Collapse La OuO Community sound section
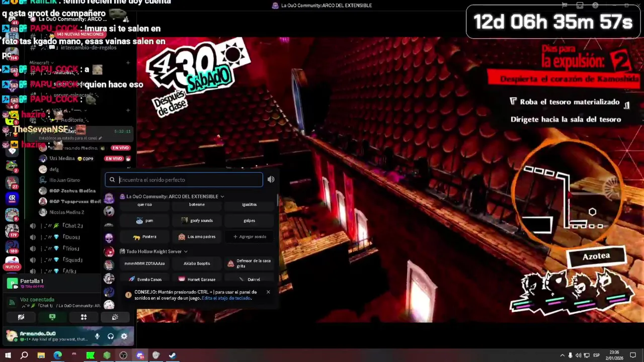This screenshot has width=644, height=362. [x=222, y=197]
